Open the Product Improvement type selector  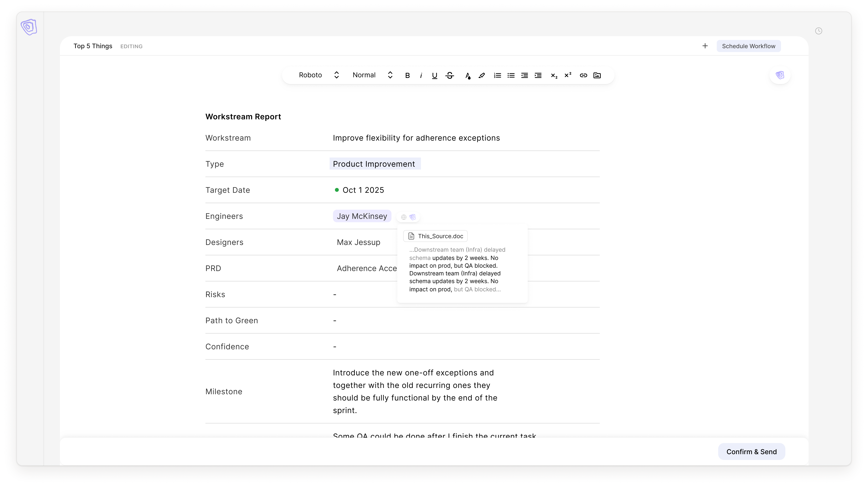(x=375, y=164)
